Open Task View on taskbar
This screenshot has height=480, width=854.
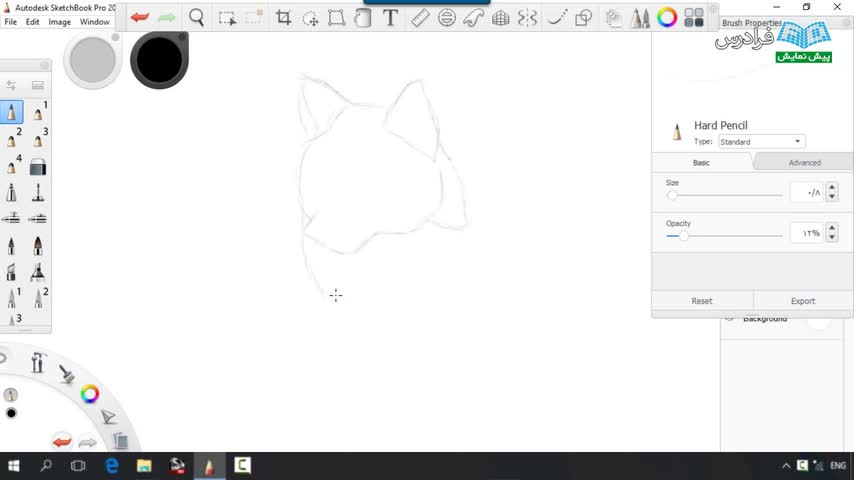(78, 466)
